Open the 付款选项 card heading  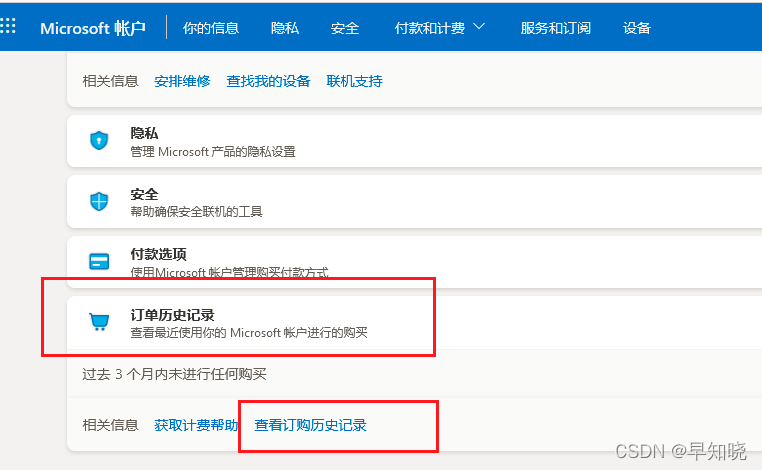click(158, 254)
